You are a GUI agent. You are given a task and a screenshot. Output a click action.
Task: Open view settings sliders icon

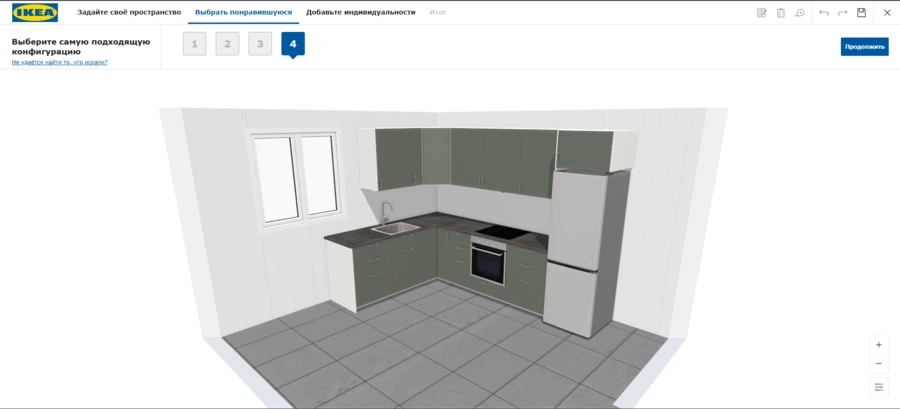879,387
